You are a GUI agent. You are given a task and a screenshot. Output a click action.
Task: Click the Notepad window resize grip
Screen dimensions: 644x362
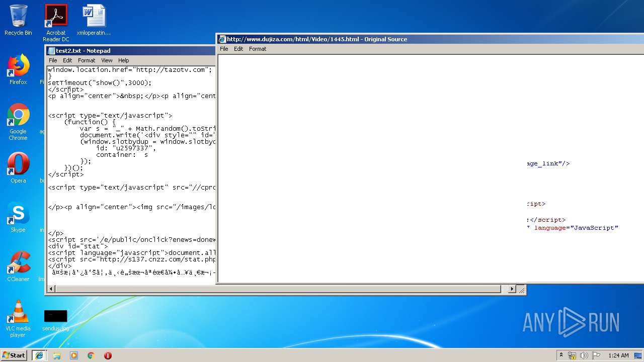(521, 289)
